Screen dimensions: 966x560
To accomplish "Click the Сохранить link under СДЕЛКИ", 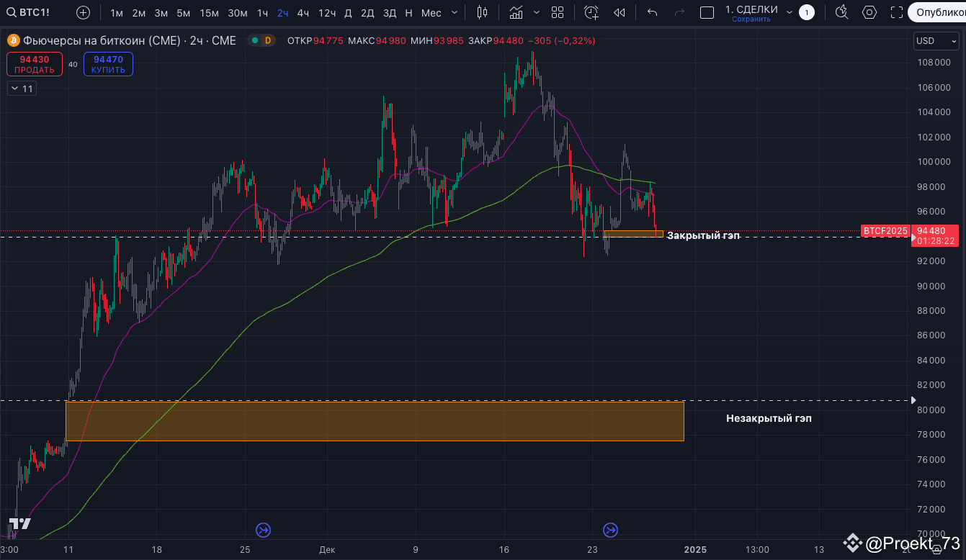I will 751,18.
